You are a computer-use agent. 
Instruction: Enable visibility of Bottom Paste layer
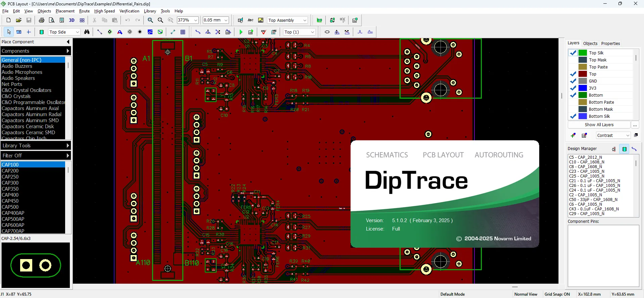573,102
